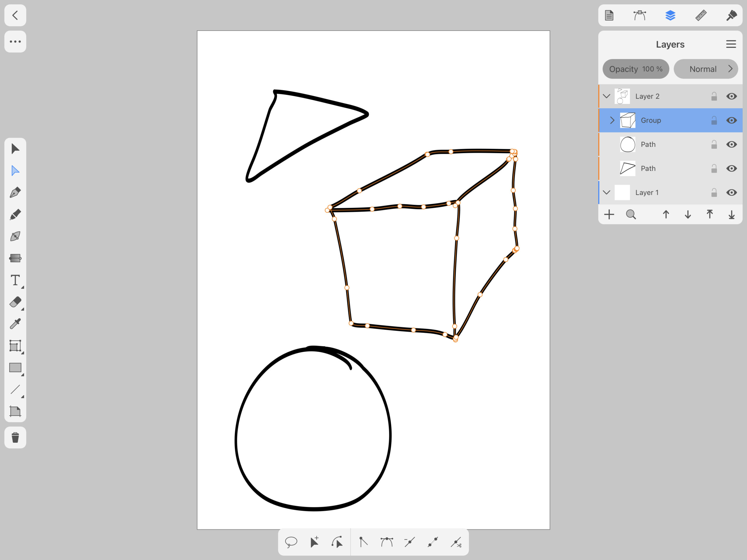Switch to the ruler measurement panel tab

pos(701,15)
